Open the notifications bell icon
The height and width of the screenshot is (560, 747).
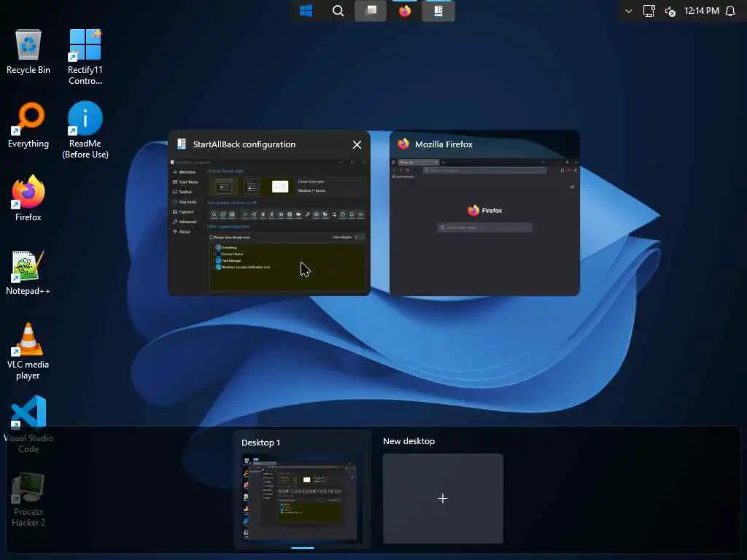pyautogui.click(x=729, y=10)
